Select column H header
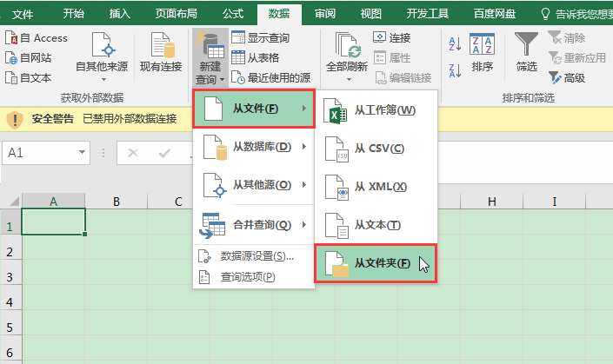 [x=492, y=202]
